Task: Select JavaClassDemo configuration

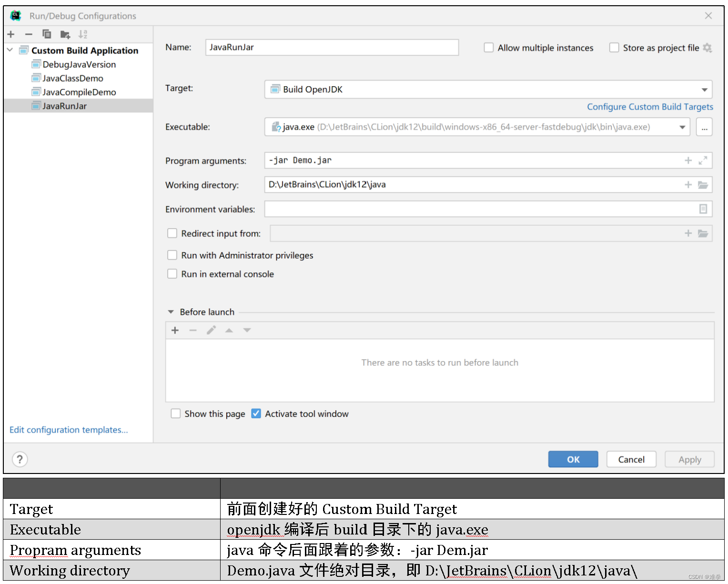Action: (78, 78)
